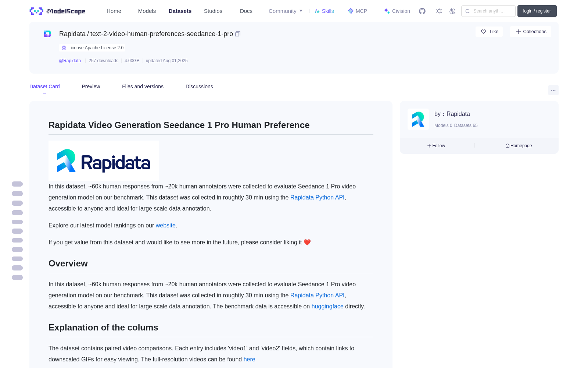Select the Dataset Card tab
This screenshot has width=588, height=368.
point(44,86)
